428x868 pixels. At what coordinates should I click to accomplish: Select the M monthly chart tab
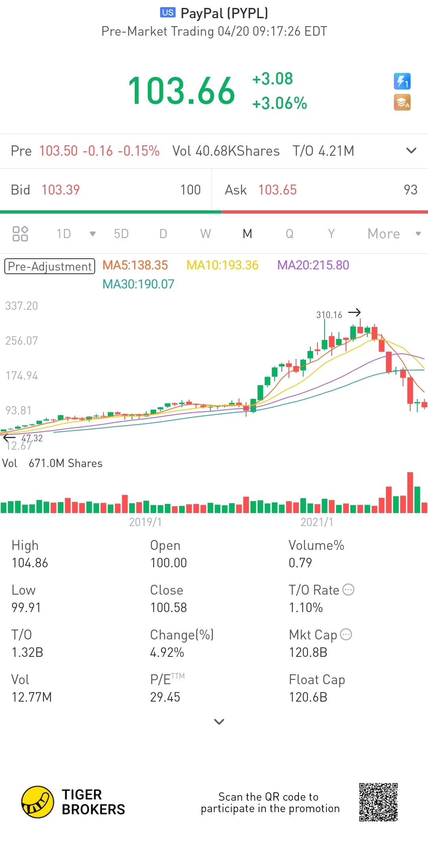pyautogui.click(x=247, y=234)
